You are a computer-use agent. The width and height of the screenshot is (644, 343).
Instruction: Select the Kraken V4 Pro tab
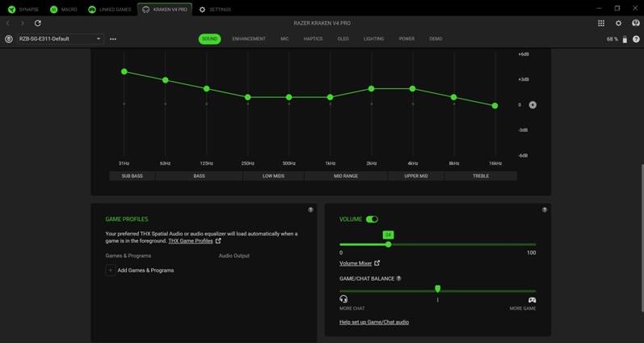165,9
